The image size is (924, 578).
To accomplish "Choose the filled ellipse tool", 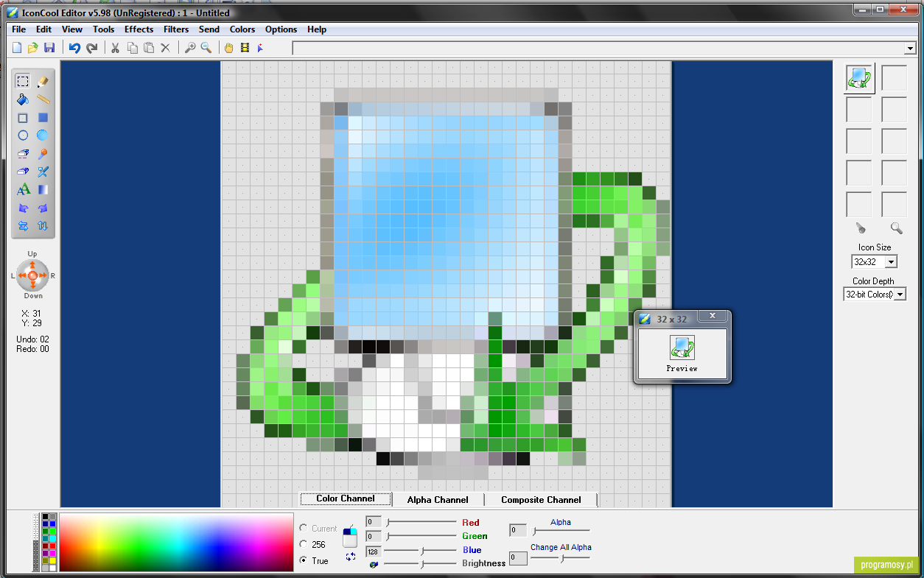I will [x=43, y=135].
